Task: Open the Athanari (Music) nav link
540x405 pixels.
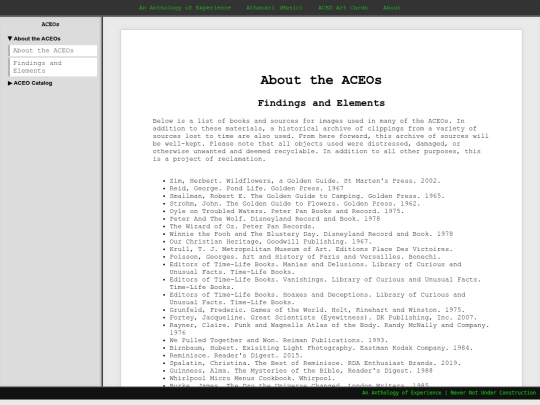Action: [x=274, y=8]
